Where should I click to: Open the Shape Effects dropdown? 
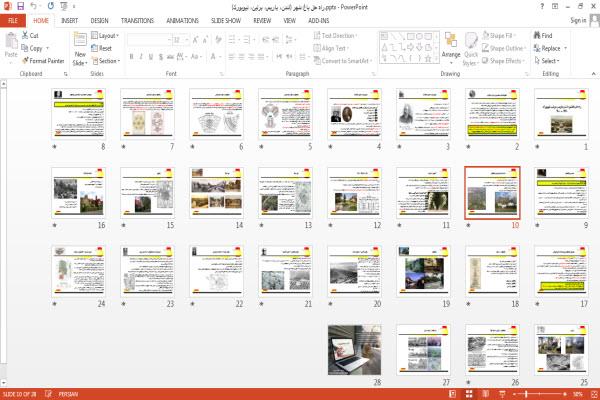[503, 61]
